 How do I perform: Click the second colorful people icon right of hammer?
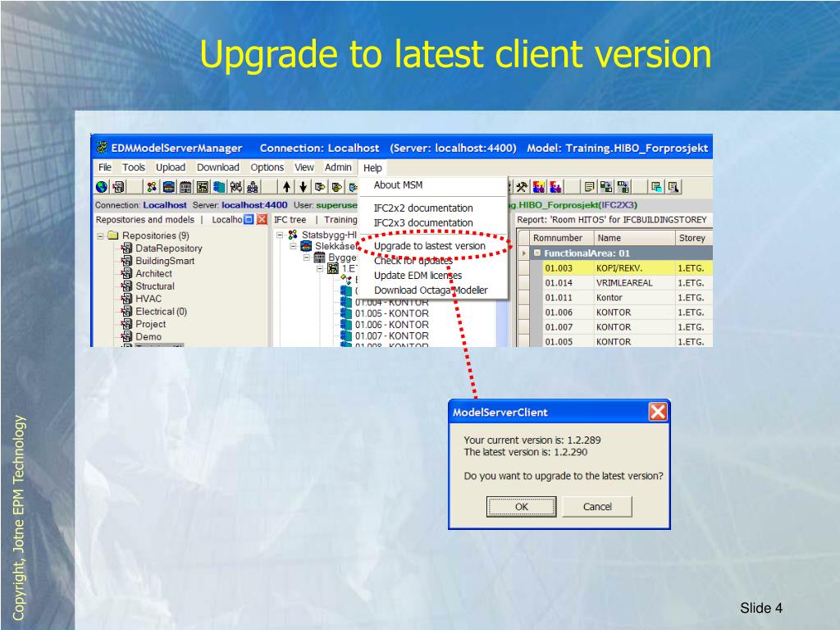(x=556, y=186)
